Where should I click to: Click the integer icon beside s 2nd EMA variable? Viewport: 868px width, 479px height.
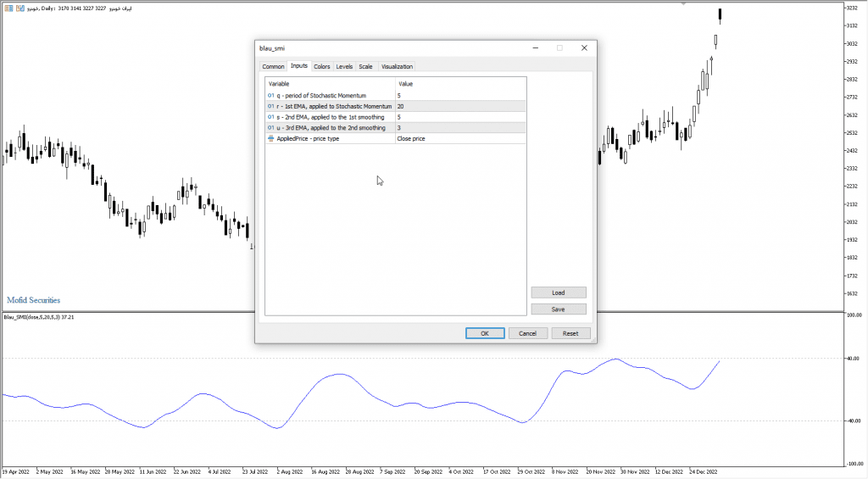pos(271,117)
